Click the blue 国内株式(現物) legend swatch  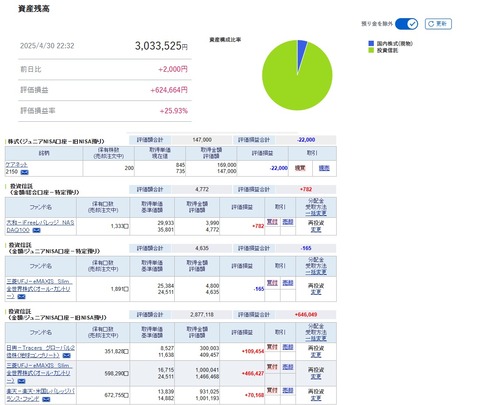point(371,43)
